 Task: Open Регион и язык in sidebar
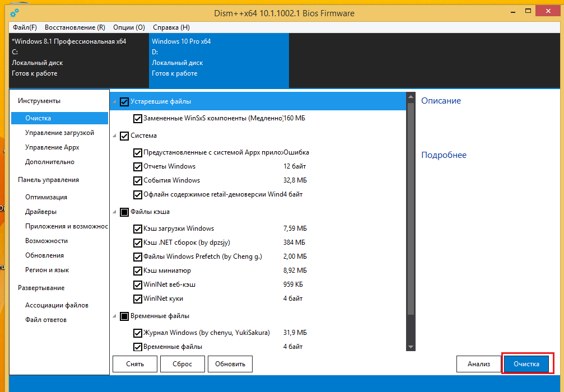tap(46, 270)
